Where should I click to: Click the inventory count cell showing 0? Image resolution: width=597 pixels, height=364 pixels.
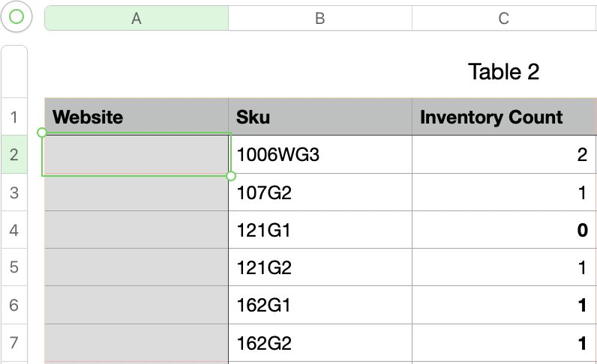504,230
